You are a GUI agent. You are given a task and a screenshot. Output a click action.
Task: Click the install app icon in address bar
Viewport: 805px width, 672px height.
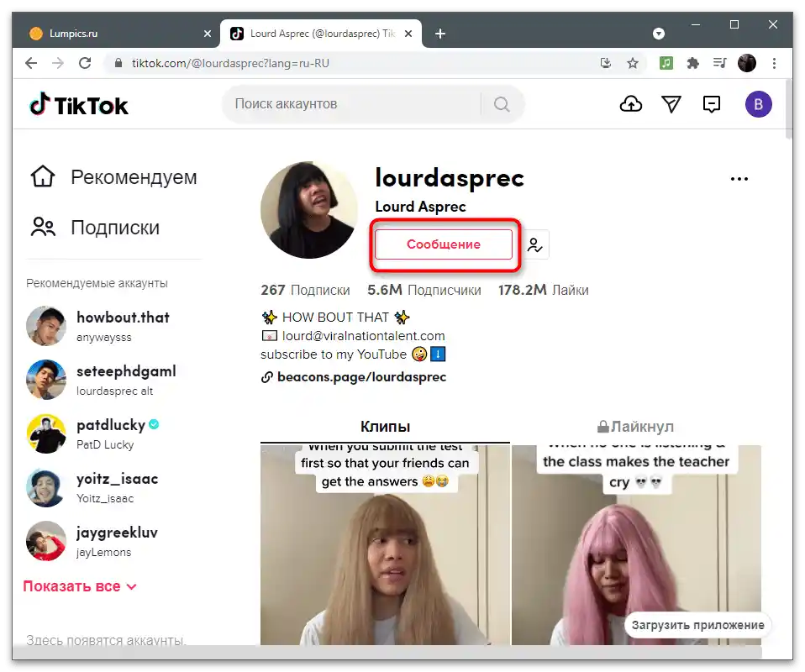pyautogui.click(x=606, y=63)
